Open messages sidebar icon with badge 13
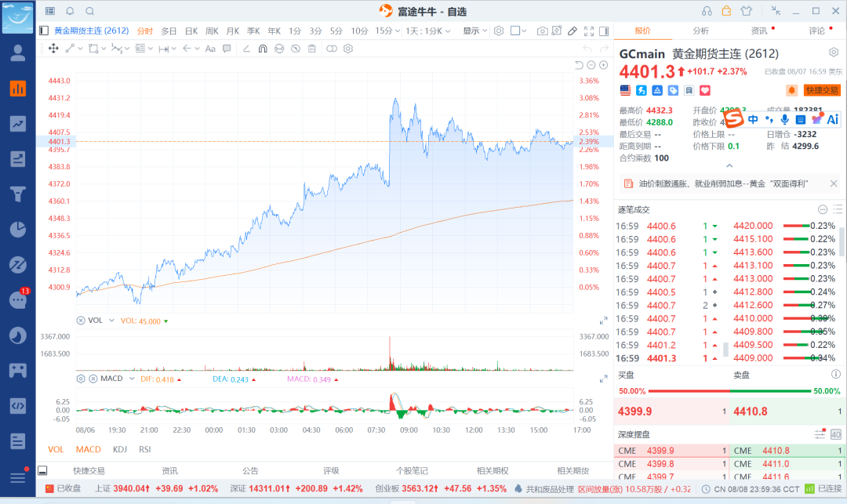 coord(18,299)
